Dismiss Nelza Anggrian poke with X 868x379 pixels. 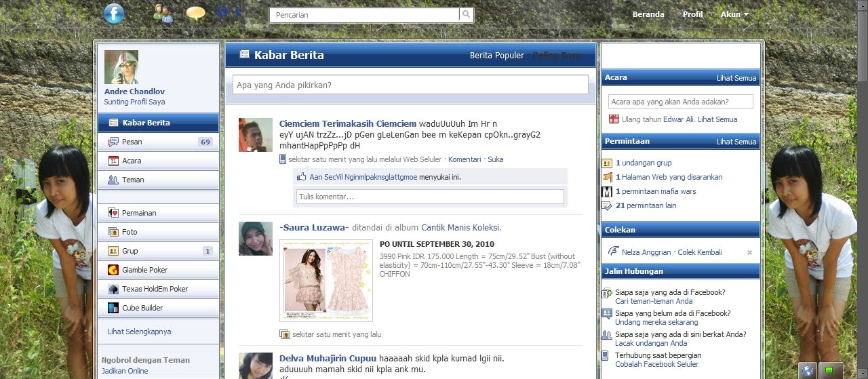tap(749, 252)
